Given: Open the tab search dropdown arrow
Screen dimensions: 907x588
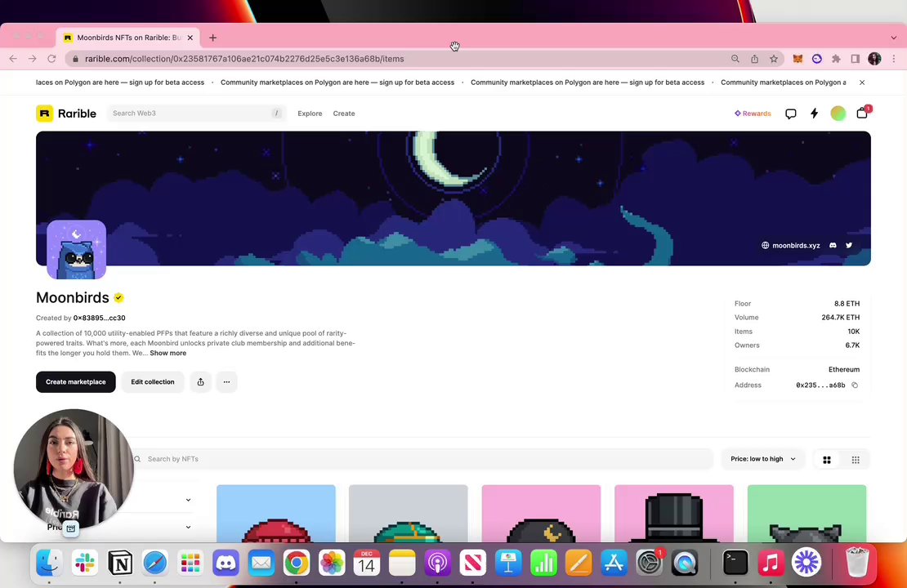Looking at the screenshot, I should [x=894, y=38].
